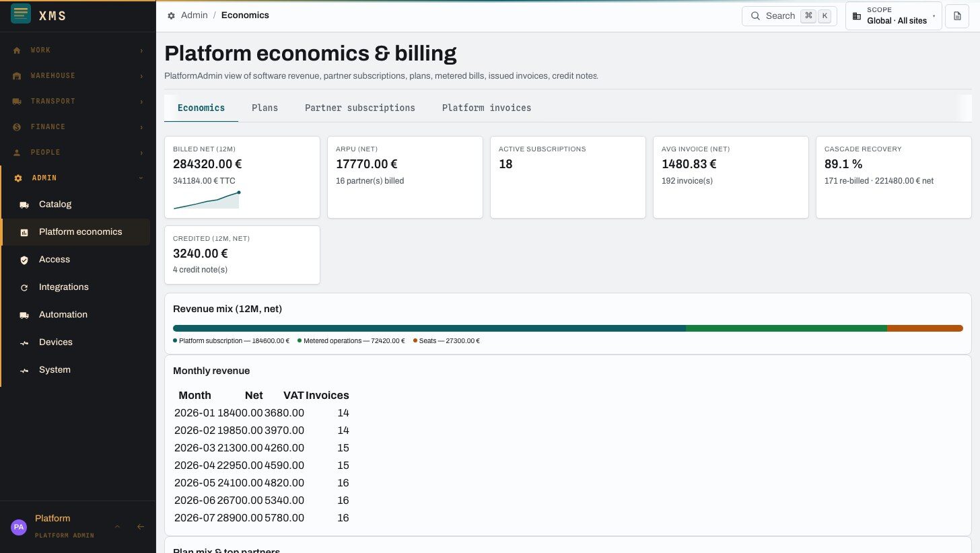Click the Metered operations legend label
Screen dimensions: 980x553
click(x=351, y=341)
